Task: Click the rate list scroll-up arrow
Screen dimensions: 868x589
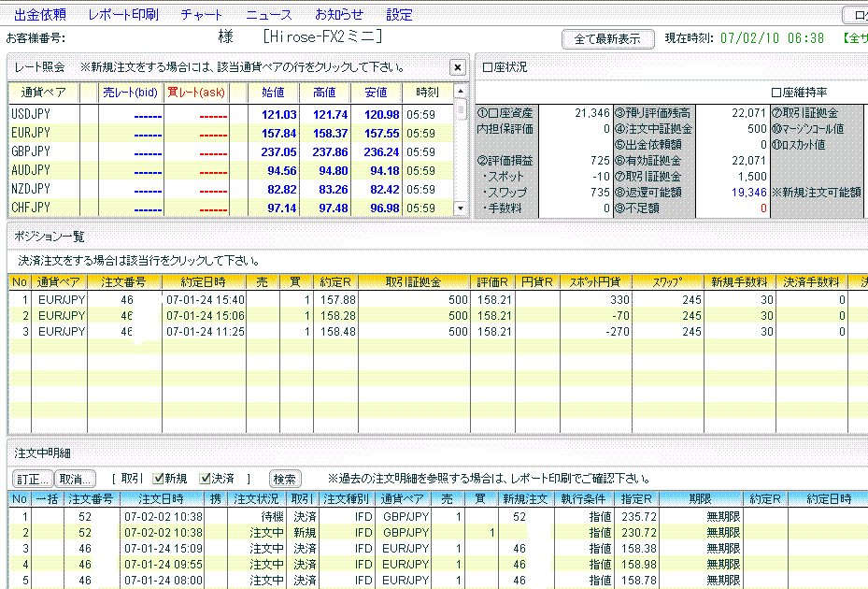Action: [x=460, y=92]
